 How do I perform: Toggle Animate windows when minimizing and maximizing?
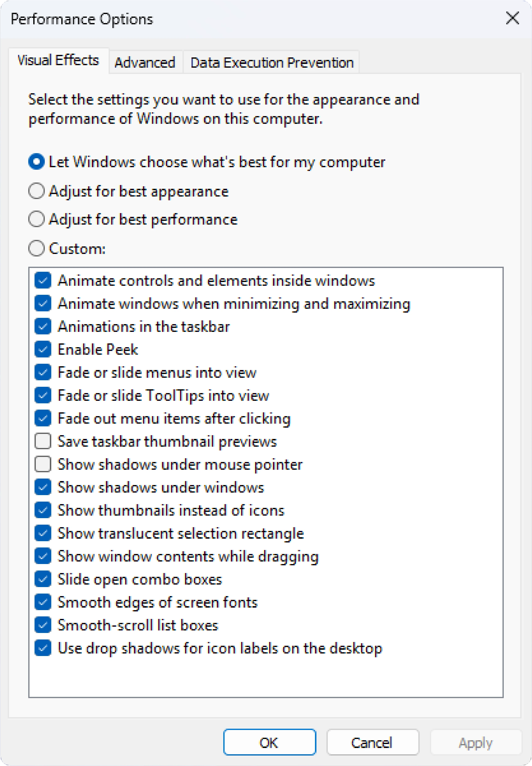tap(43, 304)
